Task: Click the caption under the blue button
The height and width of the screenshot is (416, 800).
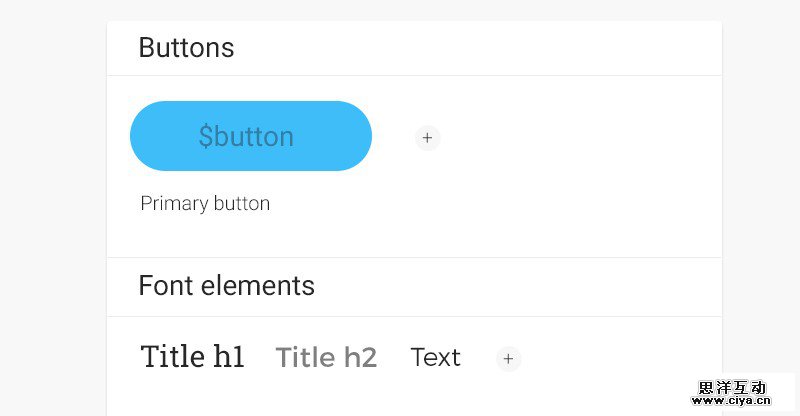Action: (x=205, y=204)
